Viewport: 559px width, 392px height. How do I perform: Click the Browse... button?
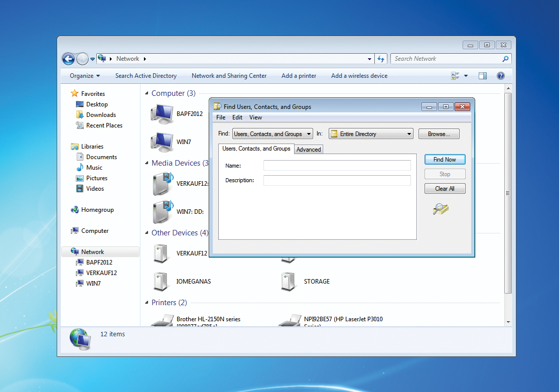point(439,134)
